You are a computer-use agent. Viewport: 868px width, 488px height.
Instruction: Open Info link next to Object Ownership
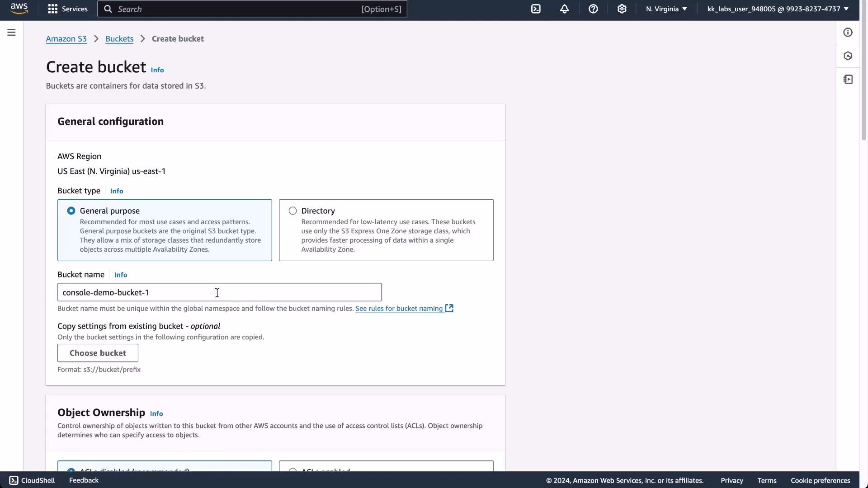(156, 413)
